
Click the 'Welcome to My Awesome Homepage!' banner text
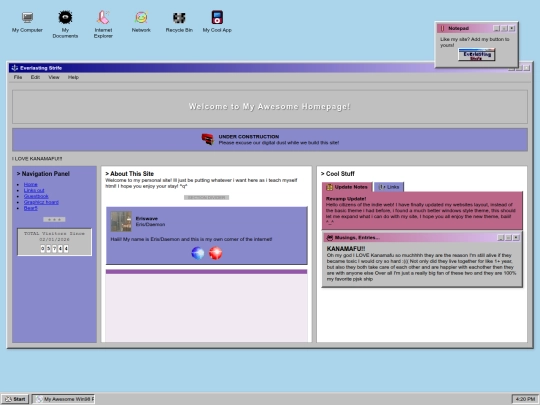pyautogui.click(x=270, y=106)
